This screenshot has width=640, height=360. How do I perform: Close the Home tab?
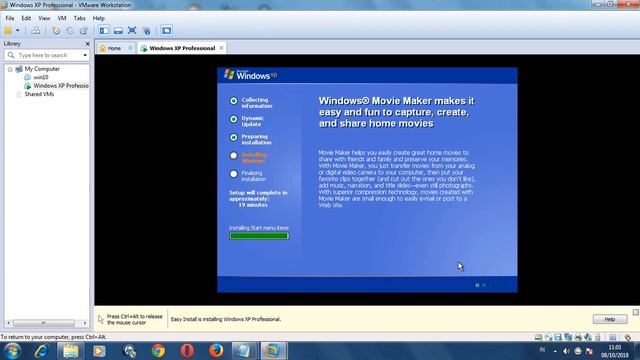click(130, 48)
